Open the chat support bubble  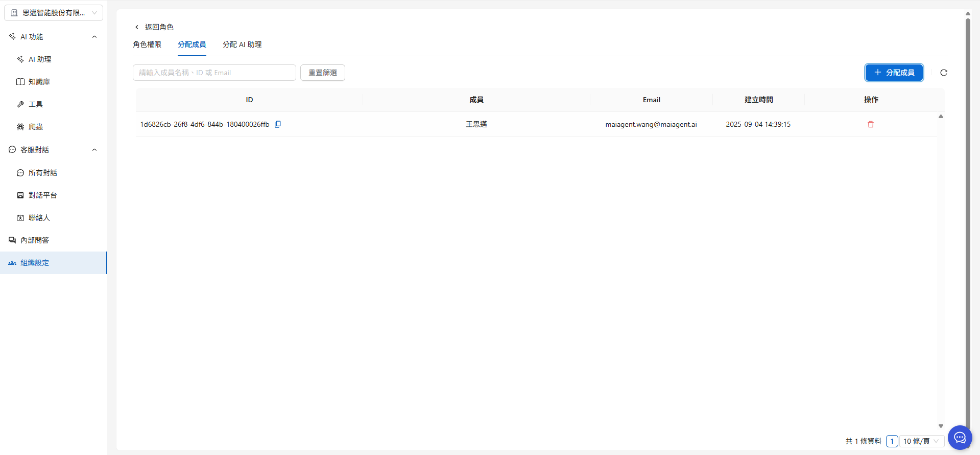point(960,438)
